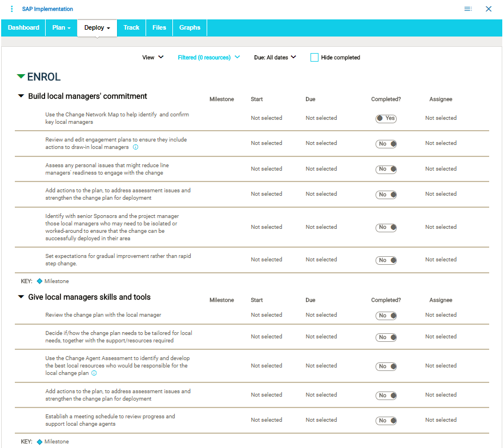504x448 pixels.
Task: Collapse the ENROL section green arrow
Action: pyautogui.click(x=21, y=76)
